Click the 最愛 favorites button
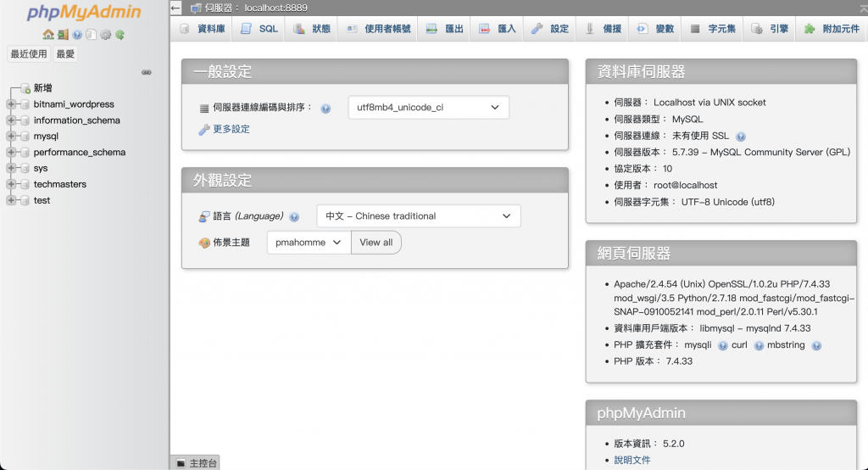 tap(65, 53)
